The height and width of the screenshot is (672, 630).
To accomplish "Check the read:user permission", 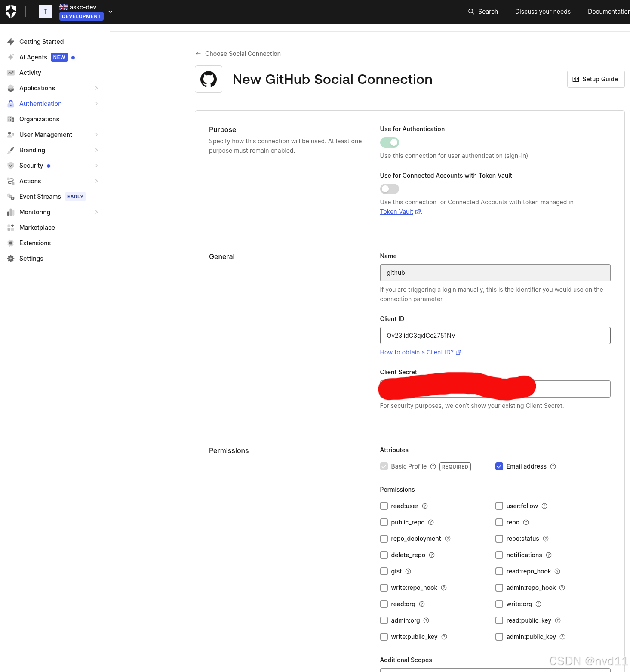I will (x=384, y=506).
